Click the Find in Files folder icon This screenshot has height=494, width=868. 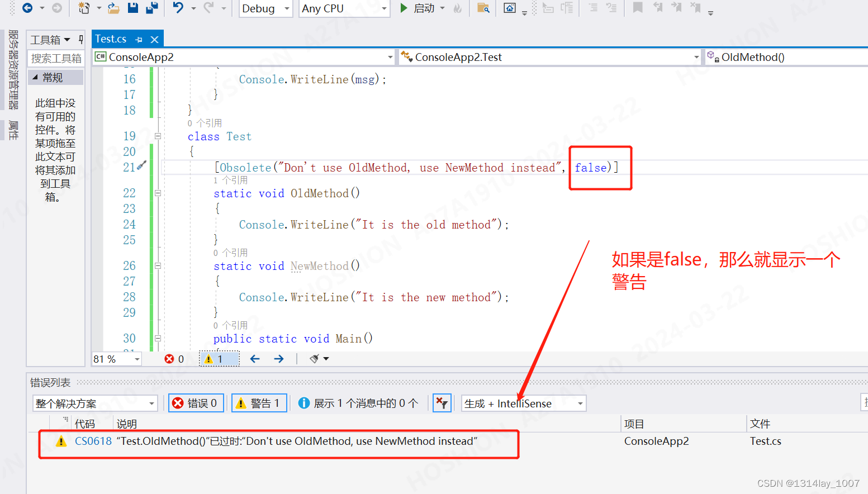[x=483, y=8]
